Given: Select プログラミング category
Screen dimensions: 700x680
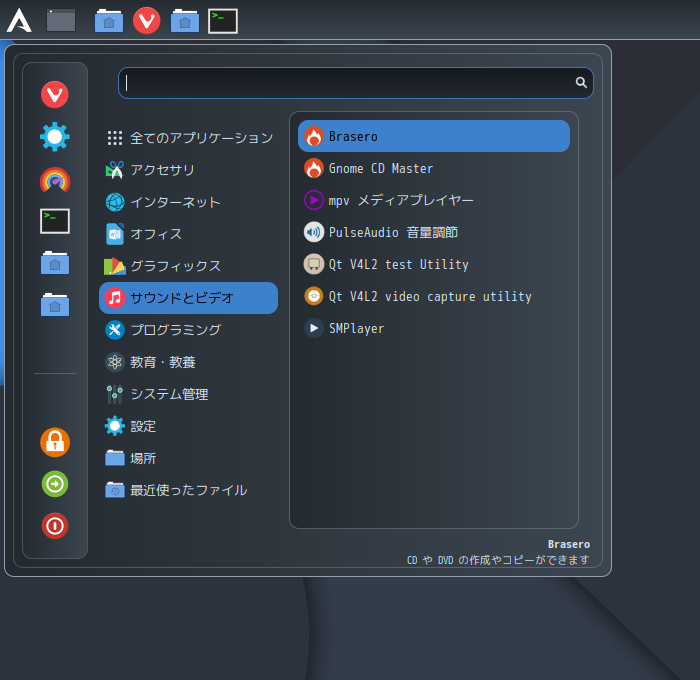Looking at the screenshot, I should coord(188,330).
